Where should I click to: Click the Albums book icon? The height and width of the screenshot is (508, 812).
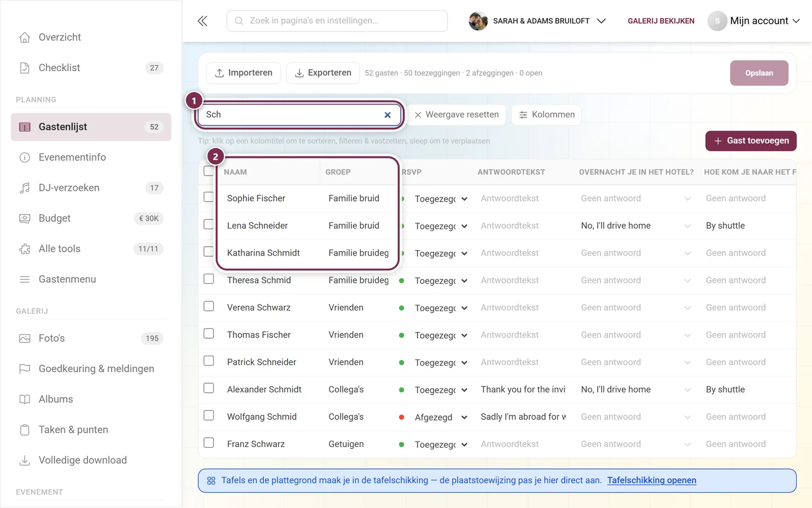(x=25, y=400)
